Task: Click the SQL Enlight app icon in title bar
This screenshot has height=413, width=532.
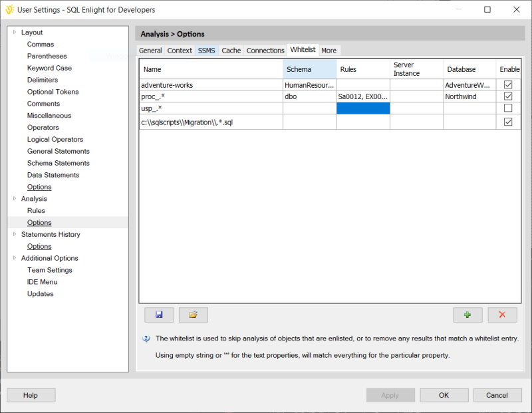Action: pos(10,9)
